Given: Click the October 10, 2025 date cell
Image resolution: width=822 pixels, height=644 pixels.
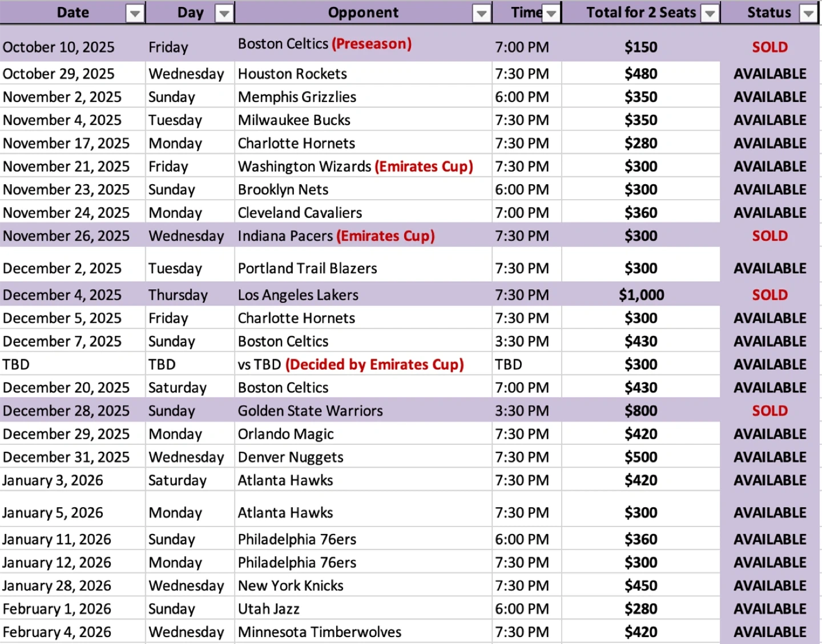Looking at the screenshot, I should pos(59,47).
